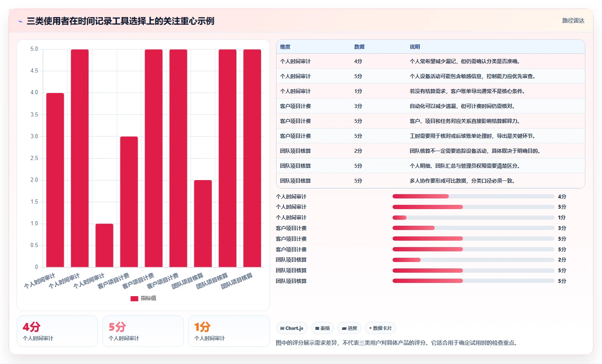Click the 2.5 y-axis label
The height and width of the screenshot is (364, 602).
coord(34,158)
